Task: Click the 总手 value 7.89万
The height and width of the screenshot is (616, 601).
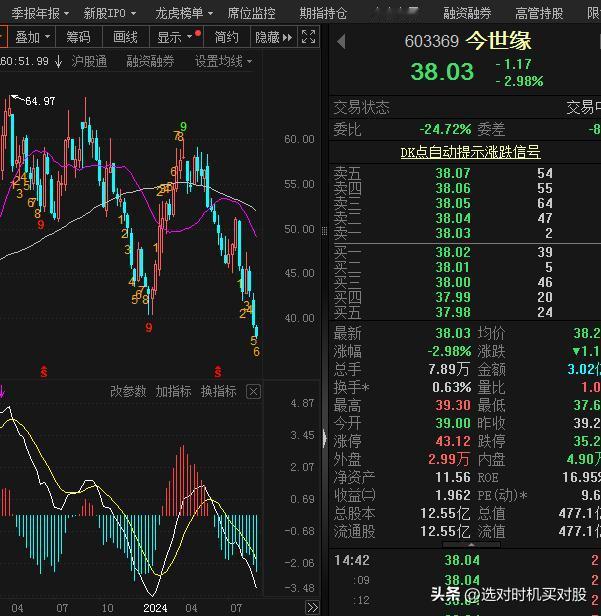Action: [x=449, y=369]
